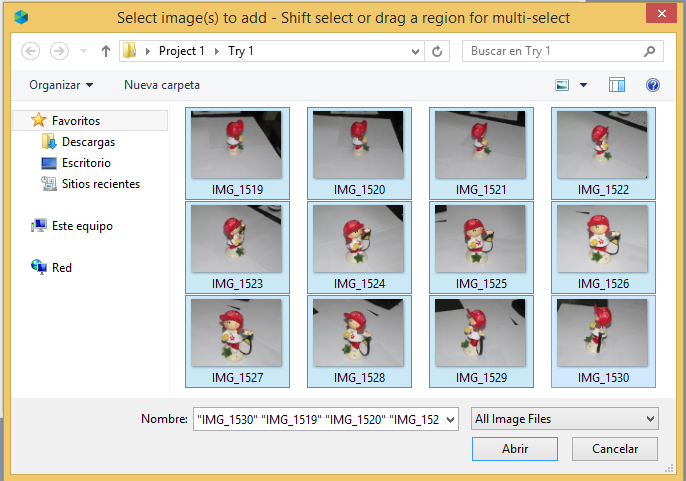Select the IMG_1520 thumbnail
The image size is (686, 481).
pyautogui.click(x=359, y=153)
